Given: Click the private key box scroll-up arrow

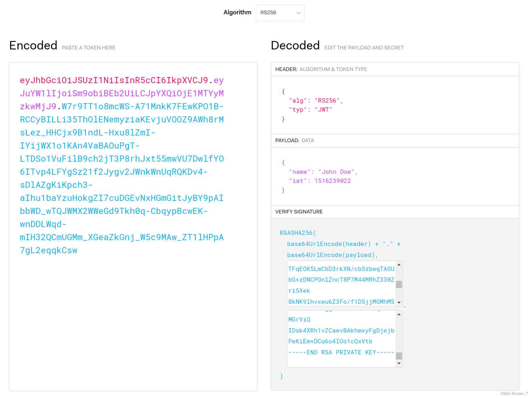Looking at the screenshot, I should click(x=399, y=314).
